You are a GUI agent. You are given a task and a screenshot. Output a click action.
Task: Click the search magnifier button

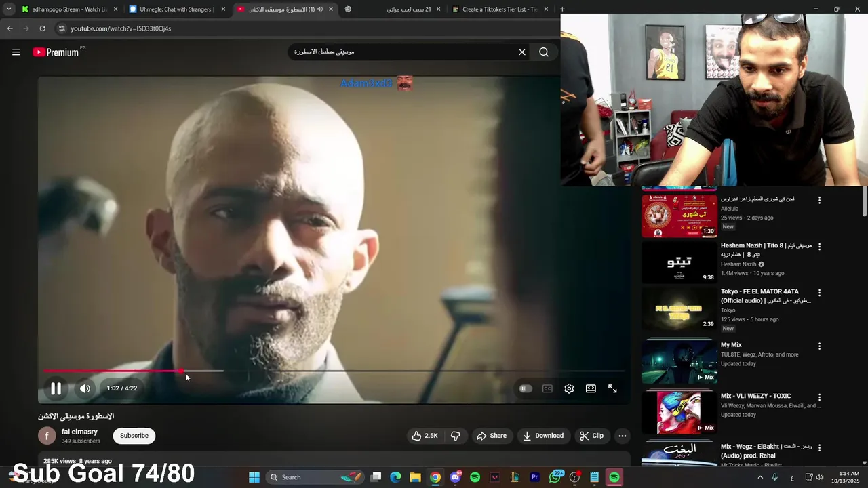(x=544, y=52)
